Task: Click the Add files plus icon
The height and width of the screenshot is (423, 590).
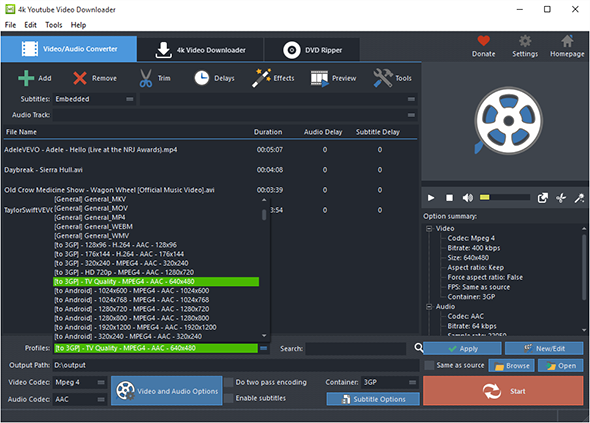Action: tap(26, 78)
